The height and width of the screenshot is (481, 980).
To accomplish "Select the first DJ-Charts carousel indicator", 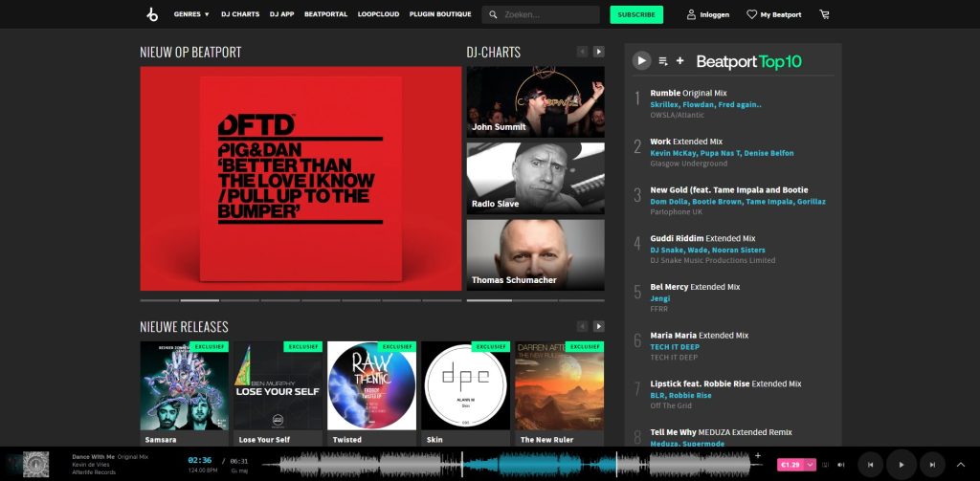I will 489,300.
